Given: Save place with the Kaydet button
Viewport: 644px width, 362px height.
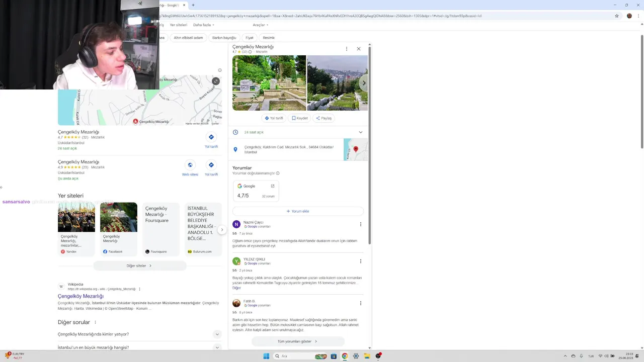Looking at the screenshot, I should (x=299, y=118).
